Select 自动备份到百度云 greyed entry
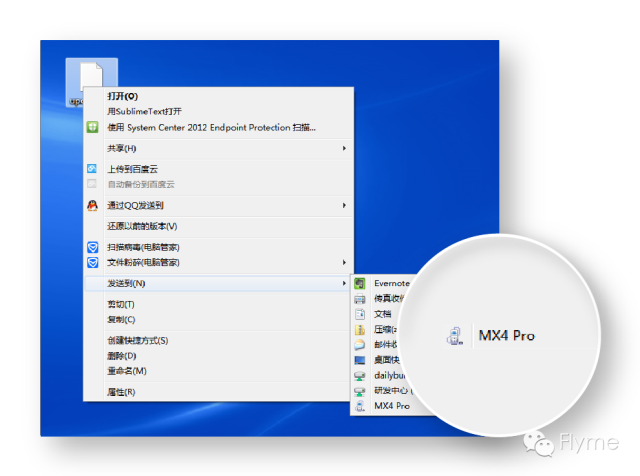The width and height of the screenshot is (640, 476). [141, 185]
